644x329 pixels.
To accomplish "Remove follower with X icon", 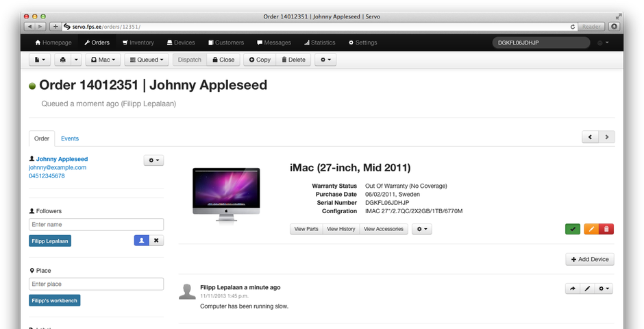I will 156,241.
